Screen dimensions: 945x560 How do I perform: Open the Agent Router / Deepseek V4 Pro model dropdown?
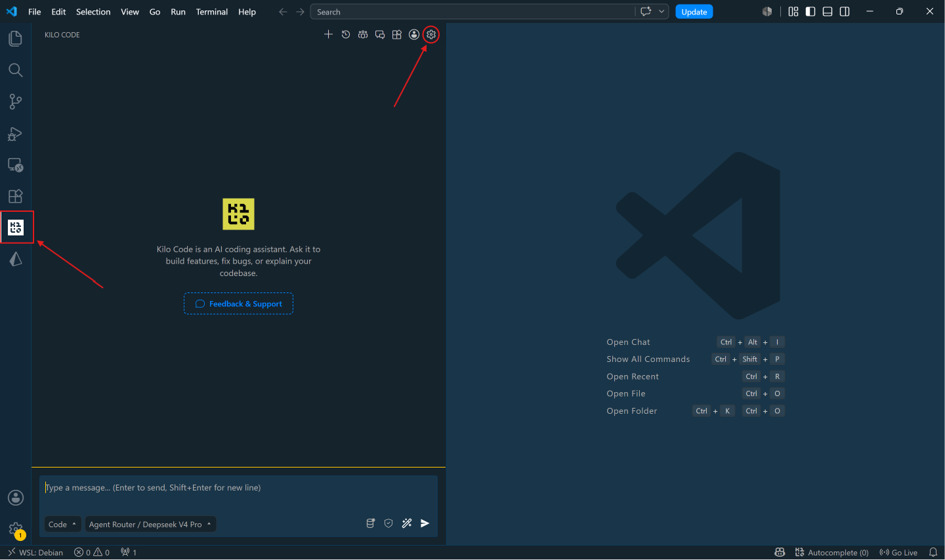pyautogui.click(x=150, y=524)
